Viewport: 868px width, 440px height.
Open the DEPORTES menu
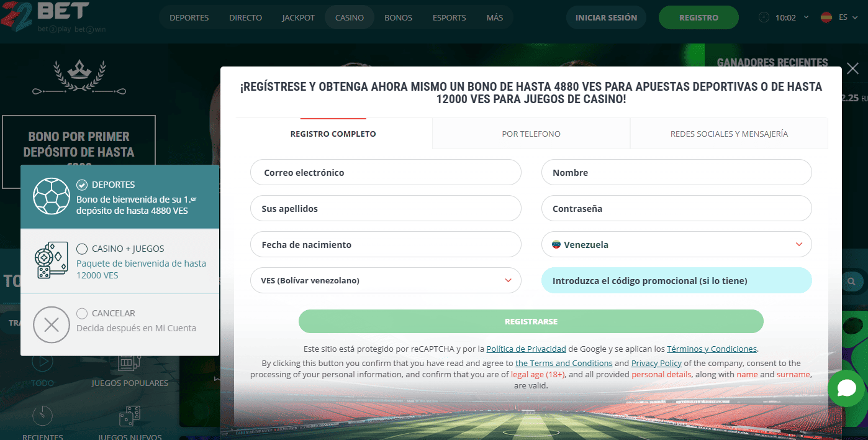(x=189, y=17)
